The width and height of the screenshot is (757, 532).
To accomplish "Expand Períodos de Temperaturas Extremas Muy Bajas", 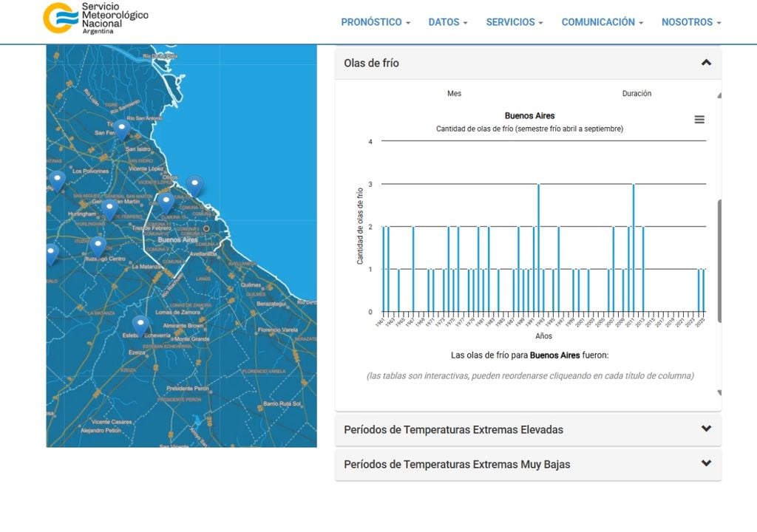I will (x=528, y=464).
